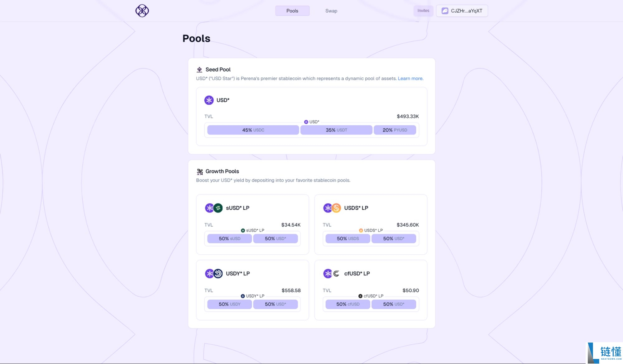The width and height of the screenshot is (623, 364).
Task: Click the Growth Pools plant icon
Action: 200,171
